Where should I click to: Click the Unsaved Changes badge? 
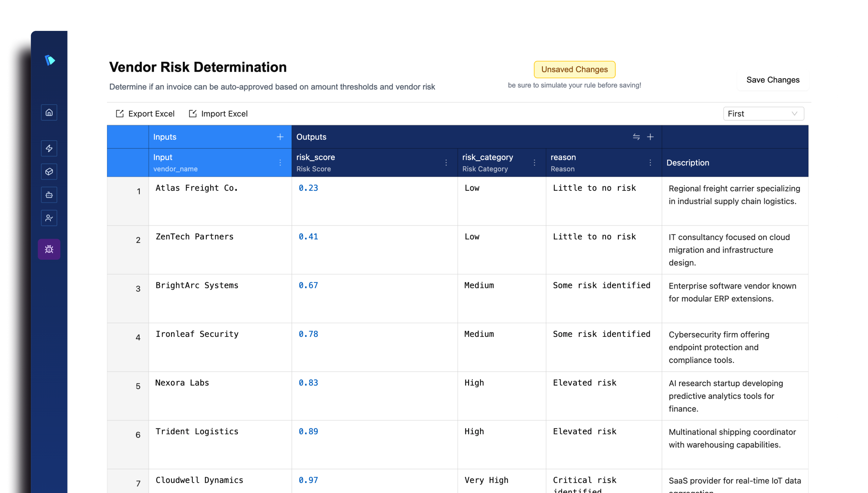(x=574, y=70)
